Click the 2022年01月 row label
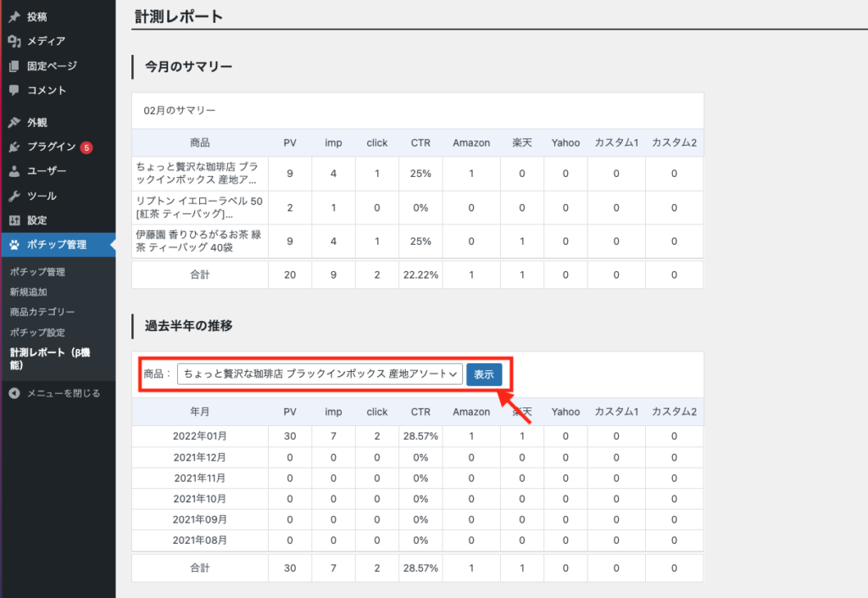The height and width of the screenshot is (598, 868). tap(200, 436)
